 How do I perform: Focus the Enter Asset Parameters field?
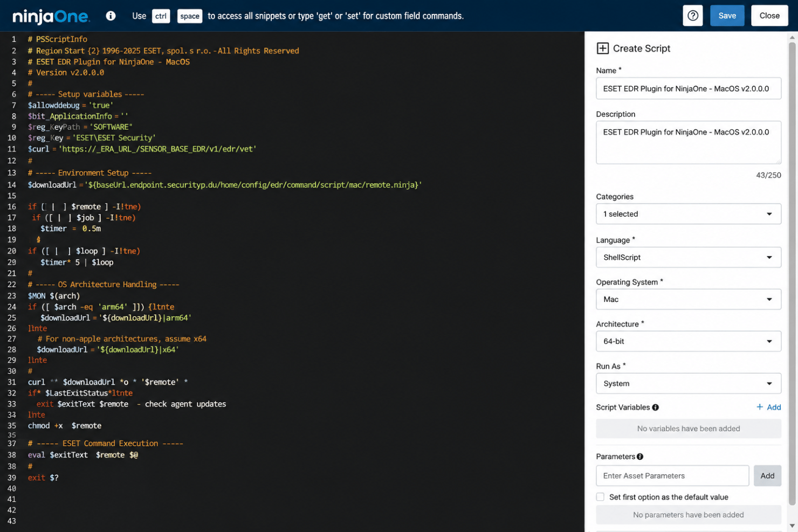pos(672,475)
